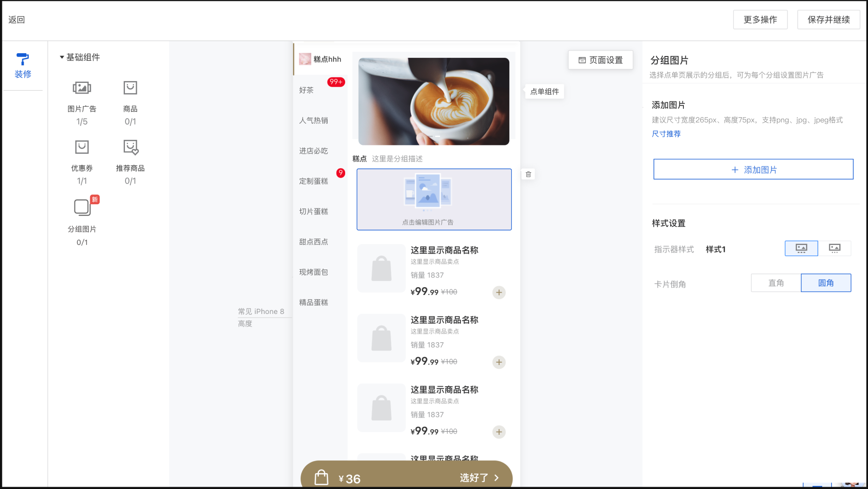Select the 图片广告 component icon
This screenshot has width=868, height=489.
82,88
